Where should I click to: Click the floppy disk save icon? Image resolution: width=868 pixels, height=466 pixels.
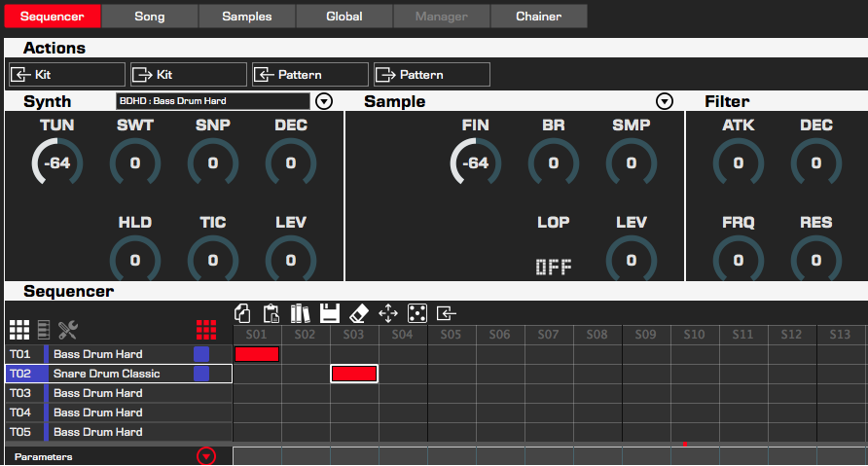tap(330, 313)
